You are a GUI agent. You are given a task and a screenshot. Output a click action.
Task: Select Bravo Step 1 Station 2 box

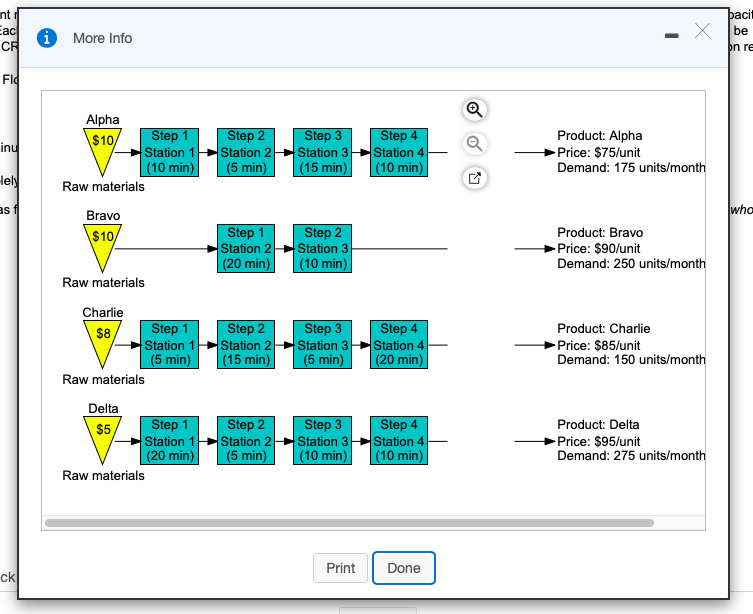(x=246, y=248)
